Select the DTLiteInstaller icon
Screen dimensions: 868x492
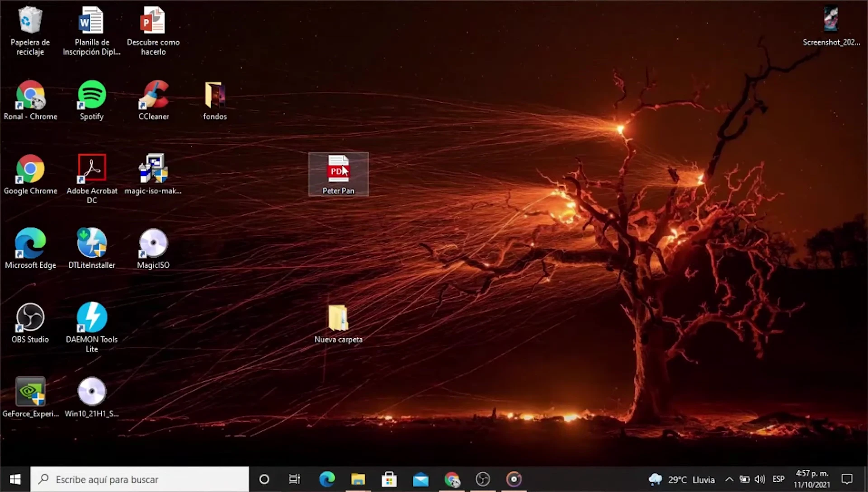coord(92,249)
